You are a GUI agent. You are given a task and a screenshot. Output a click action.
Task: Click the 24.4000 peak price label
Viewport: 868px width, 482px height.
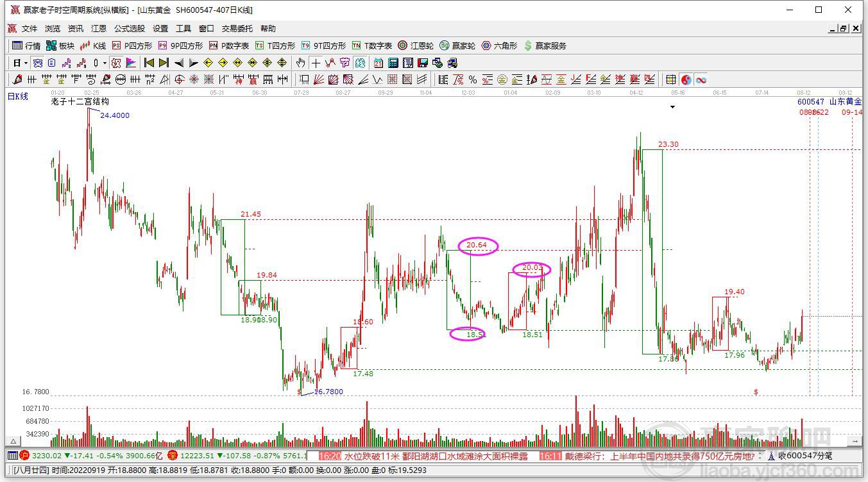point(115,115)
